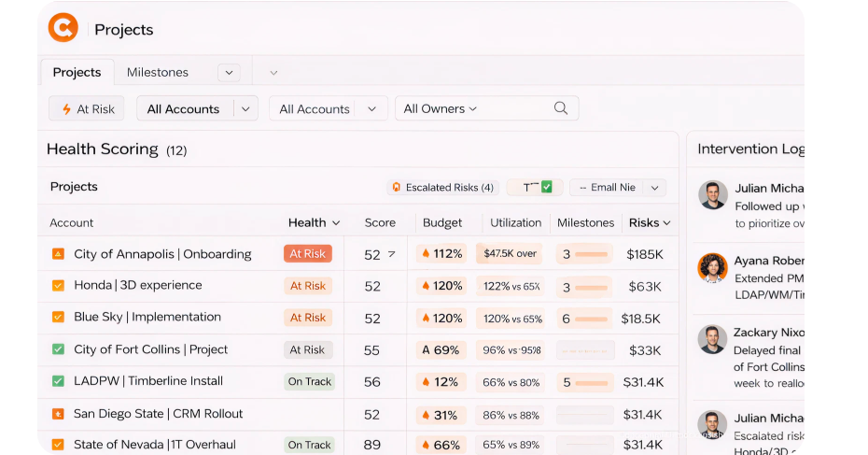Select the Projects tab

tap(77, 72)
